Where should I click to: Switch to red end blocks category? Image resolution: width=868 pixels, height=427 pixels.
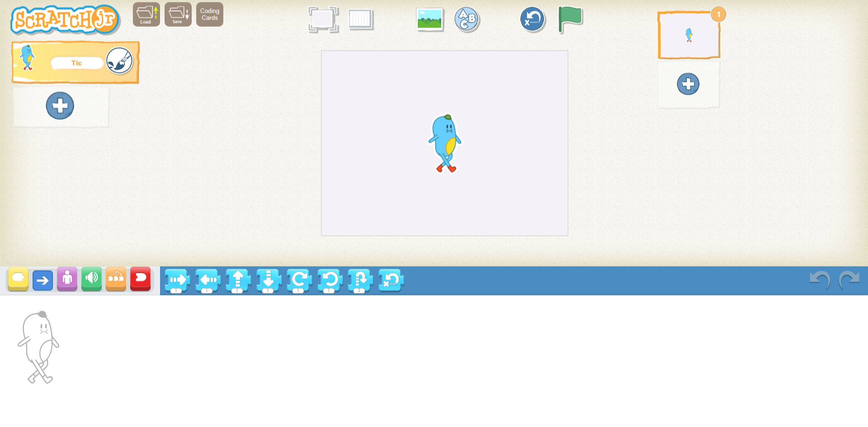(140, 279)
